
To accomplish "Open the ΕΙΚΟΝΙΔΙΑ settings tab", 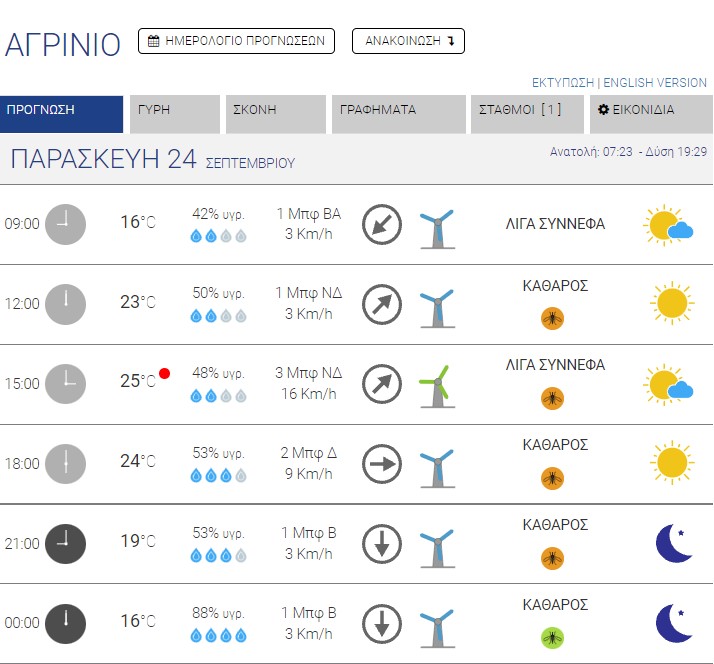I will click(651, 110).
